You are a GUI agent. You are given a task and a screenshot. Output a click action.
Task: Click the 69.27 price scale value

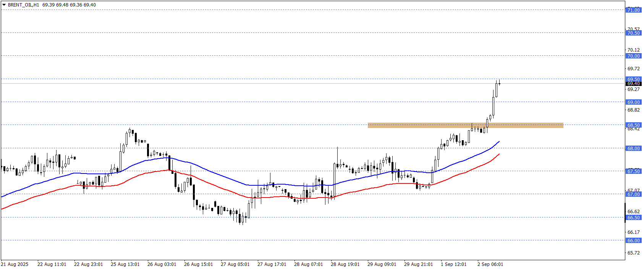pyautogui.click(x=633, y=89)
